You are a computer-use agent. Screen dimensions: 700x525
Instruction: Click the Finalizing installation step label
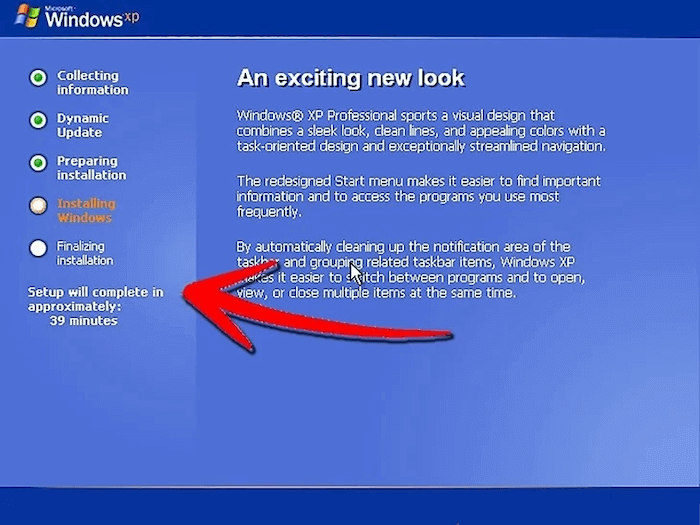coord(85,253)
